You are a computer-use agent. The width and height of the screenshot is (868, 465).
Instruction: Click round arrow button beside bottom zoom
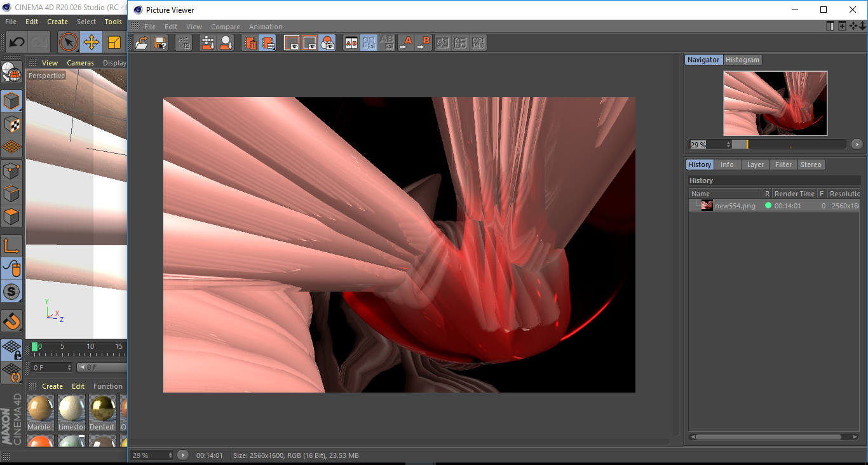[183, 455]
